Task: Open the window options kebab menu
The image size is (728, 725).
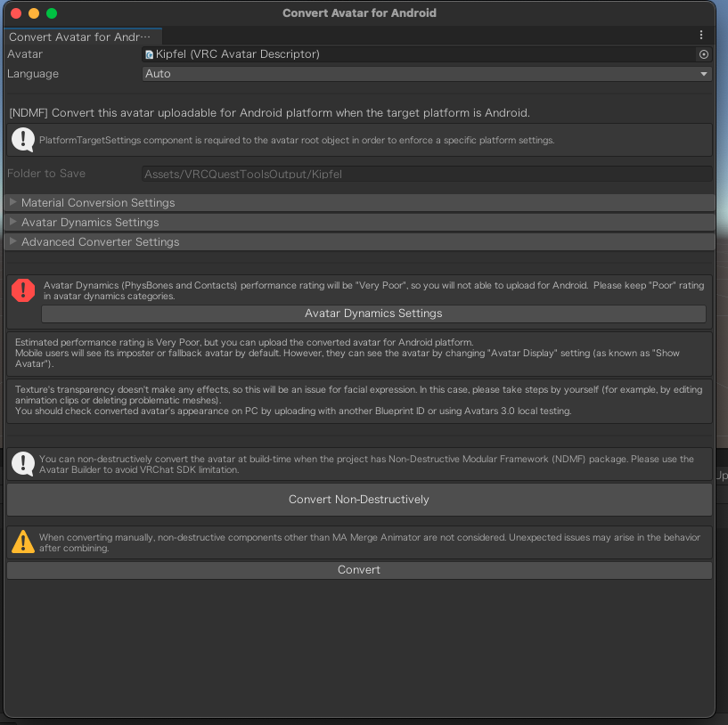Action: (701, 35)
